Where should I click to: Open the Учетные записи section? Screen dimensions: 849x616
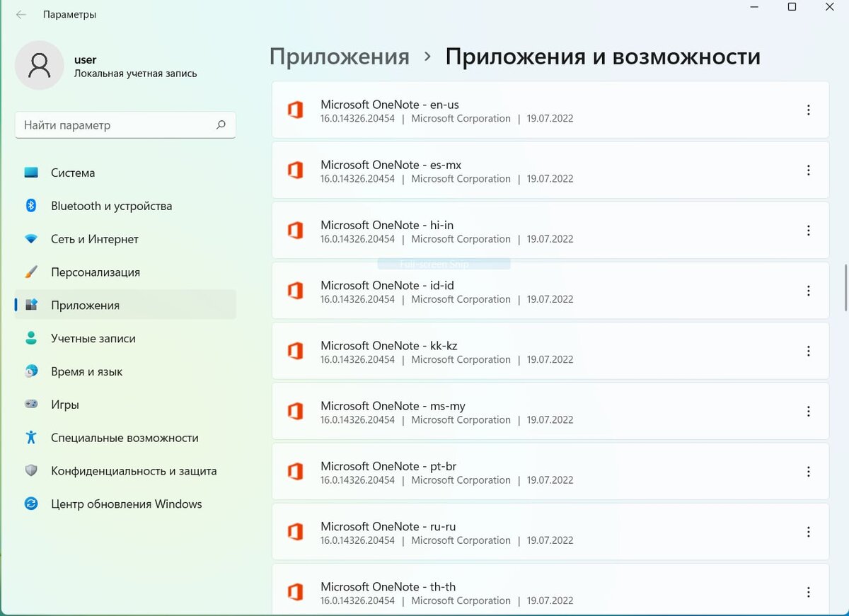click(x=125, y=339)
